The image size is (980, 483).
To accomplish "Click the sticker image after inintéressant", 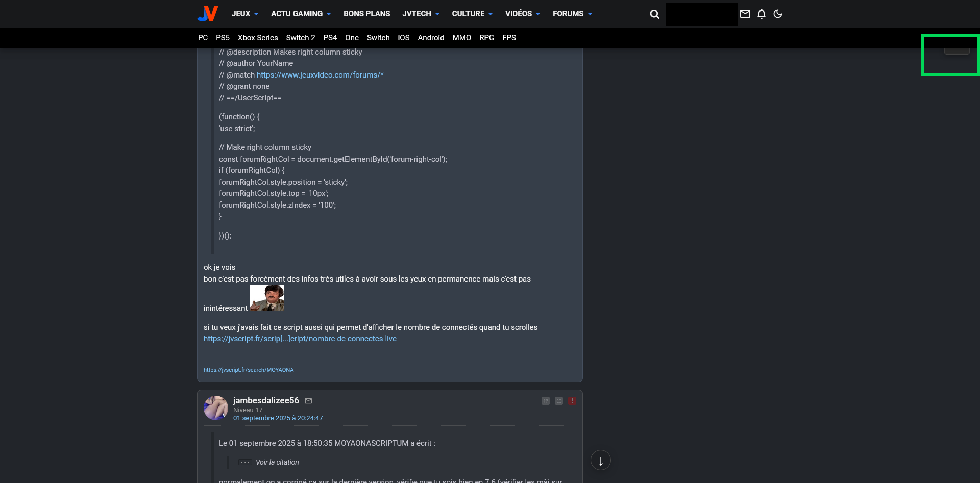I will pyautogui.click(x=266, y=298).
